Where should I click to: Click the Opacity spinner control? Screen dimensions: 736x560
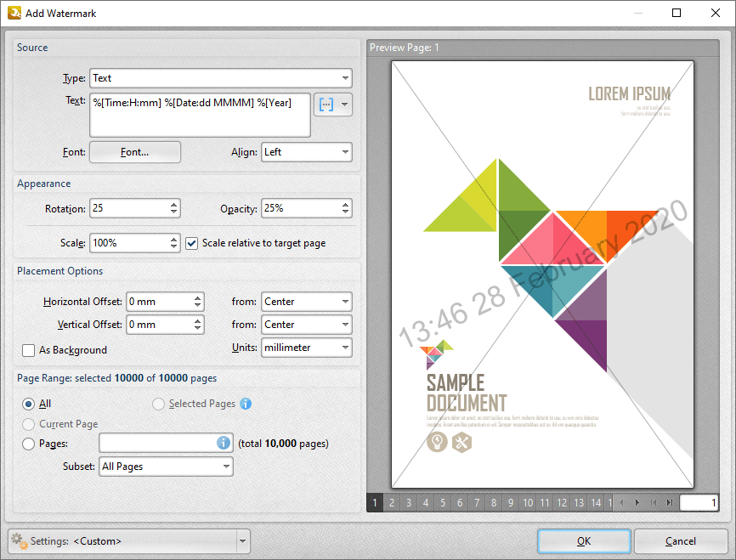pyautogui.click(x=345, y=208)
